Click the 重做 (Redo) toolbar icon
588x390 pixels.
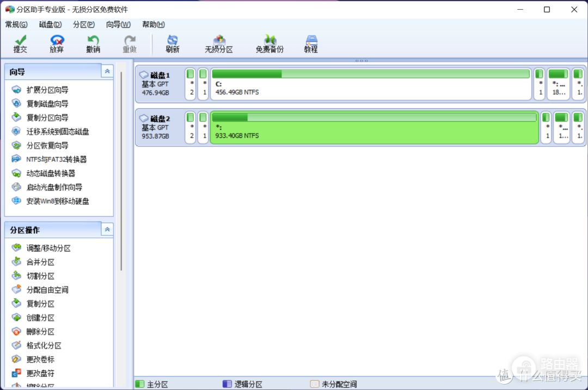click(x=130, y=44)
